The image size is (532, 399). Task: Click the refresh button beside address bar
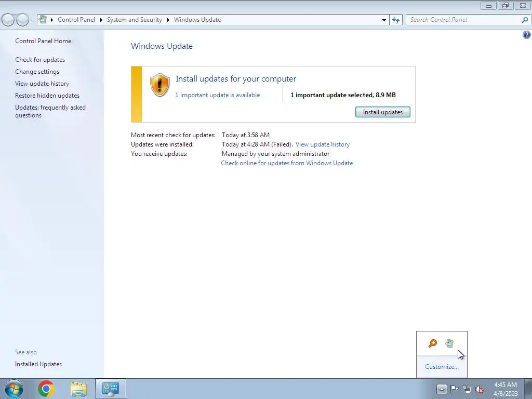click(x=396, y=20)
